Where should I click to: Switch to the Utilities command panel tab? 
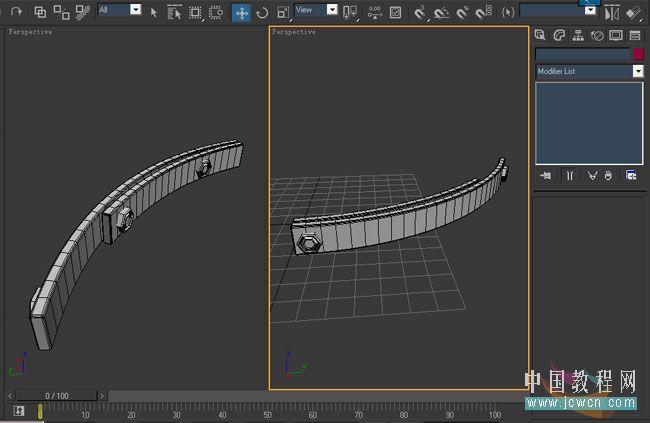pyautogui.click(x=635, y=35)
